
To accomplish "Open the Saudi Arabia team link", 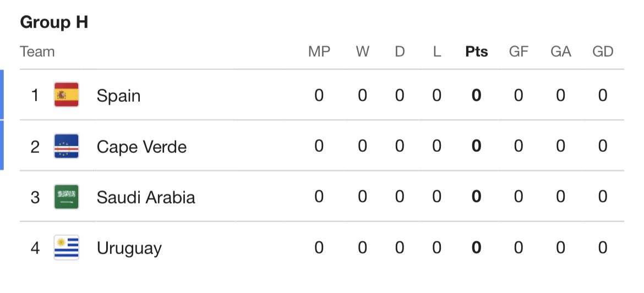I will (x=146, y=197).
